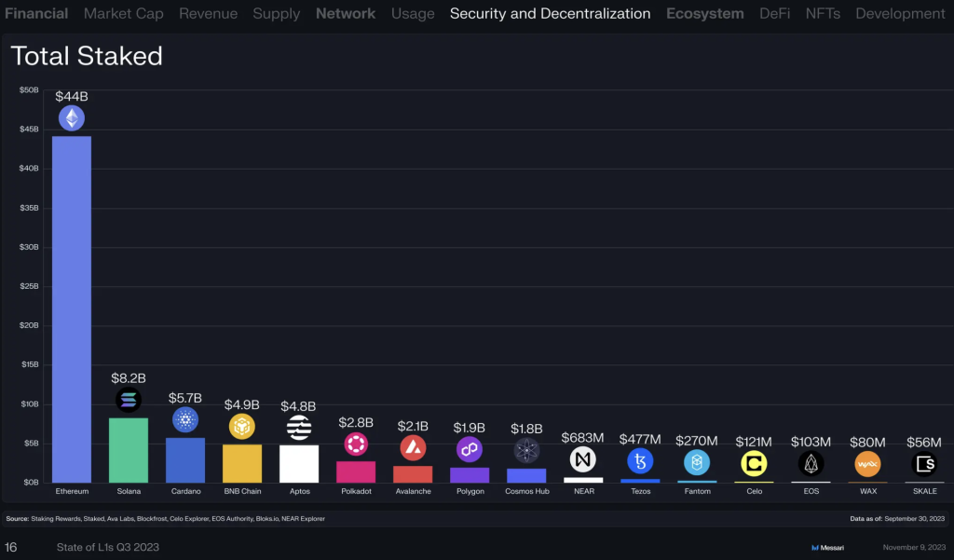Click the Avalanche logo icon
Image resolution: width=954 pixels, height=560 pixels.
413,447
